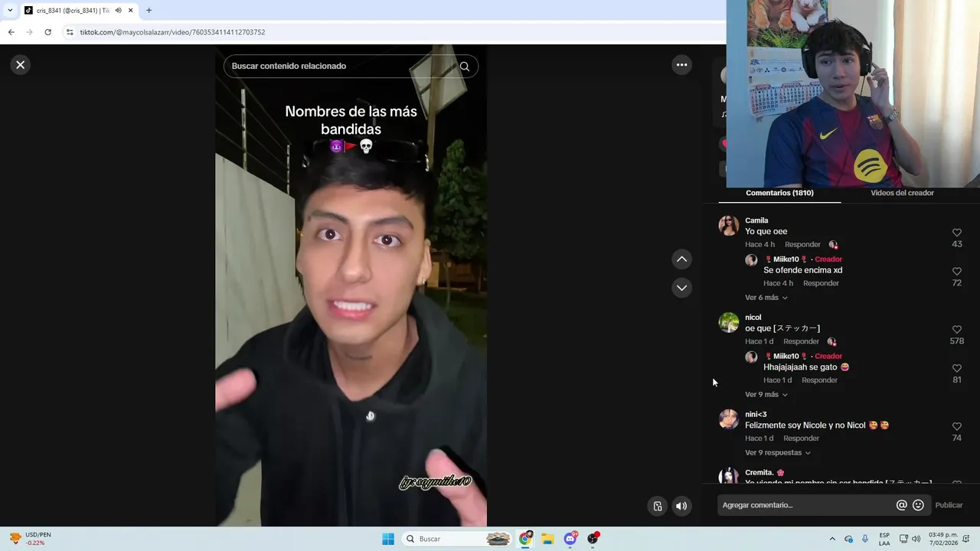
Task: Toggle auto-scroll button beside volume
Action: [658, 506]
